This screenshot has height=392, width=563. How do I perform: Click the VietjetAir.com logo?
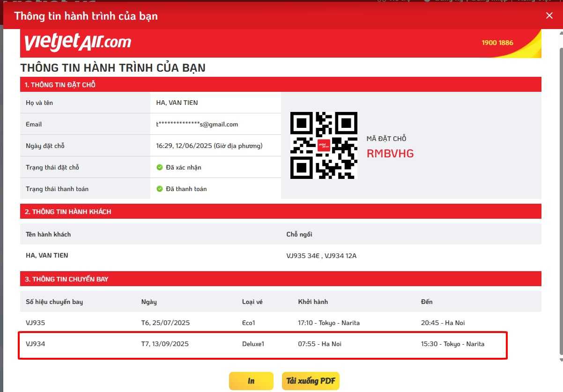point(78,43)
